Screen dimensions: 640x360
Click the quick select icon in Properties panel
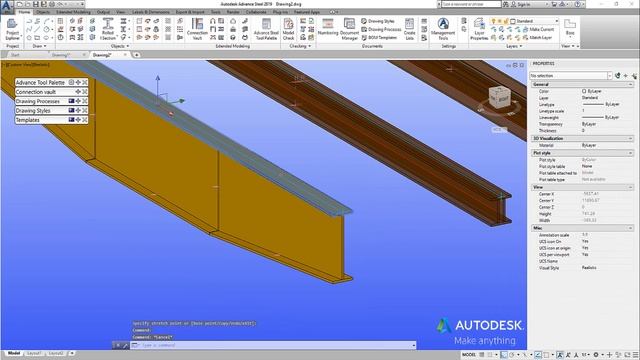(634, 76)
